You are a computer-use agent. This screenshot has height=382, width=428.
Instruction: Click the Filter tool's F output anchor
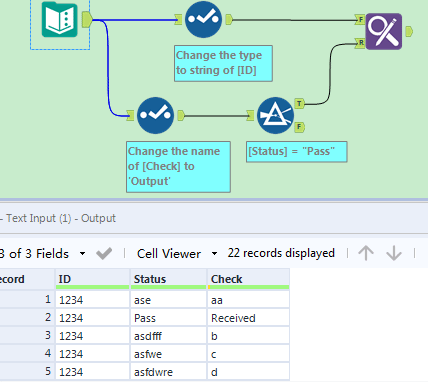click(299, 127)
